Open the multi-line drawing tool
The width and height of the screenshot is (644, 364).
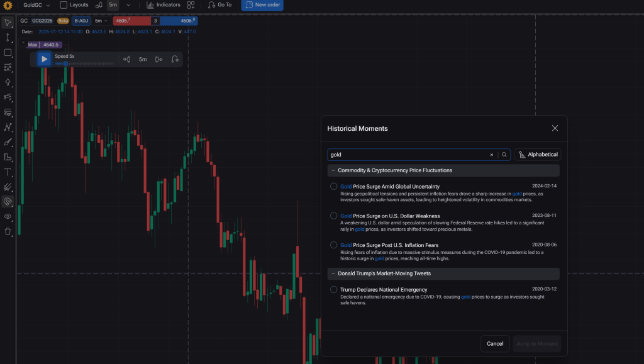pyautogui.click(x=8, y=187)
